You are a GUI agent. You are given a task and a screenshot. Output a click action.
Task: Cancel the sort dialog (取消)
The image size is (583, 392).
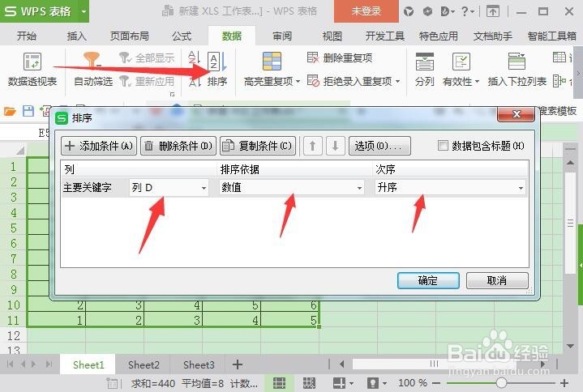497,280
